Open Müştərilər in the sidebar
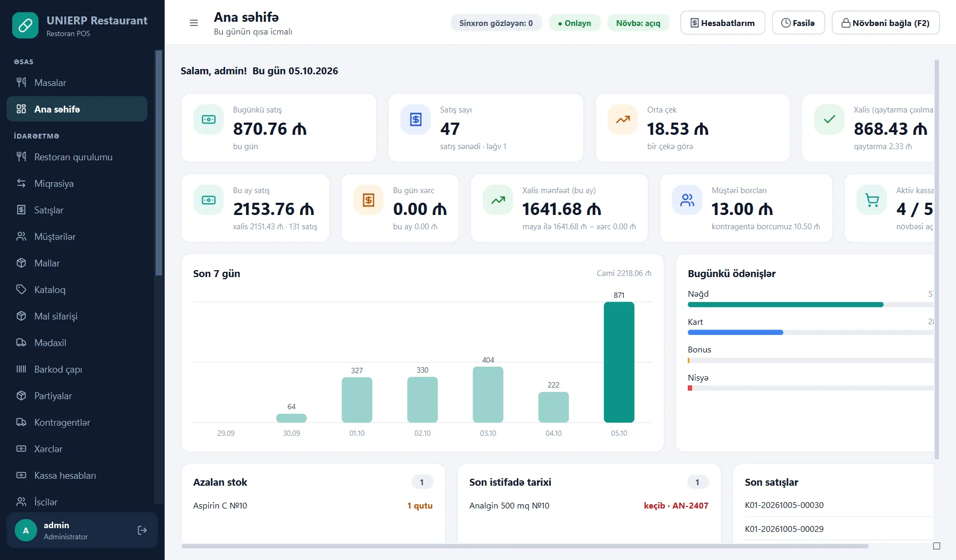Image resolution: width=956 pixels, height=560 pixels. tap(77, 236)
